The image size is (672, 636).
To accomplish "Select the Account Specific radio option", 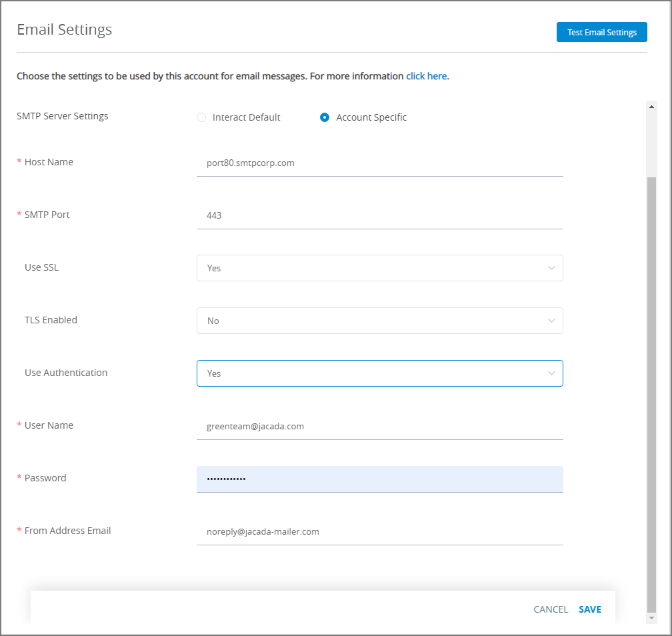I will coord(325,117).
